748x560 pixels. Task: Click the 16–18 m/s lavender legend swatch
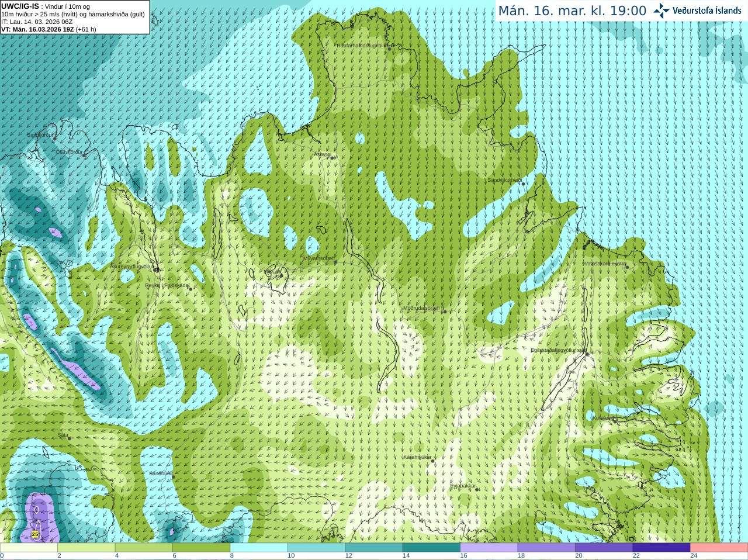coord(489,548)
